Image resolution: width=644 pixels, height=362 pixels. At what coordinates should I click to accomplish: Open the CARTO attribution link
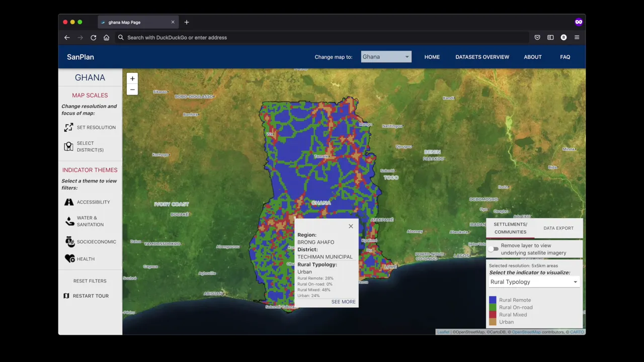pyautogui.click(x=577, y=332)
